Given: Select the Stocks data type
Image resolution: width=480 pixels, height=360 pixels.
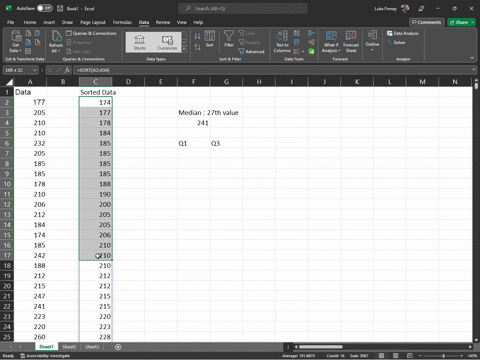Looking at the screenshot, I should click(x=140, y=42).
